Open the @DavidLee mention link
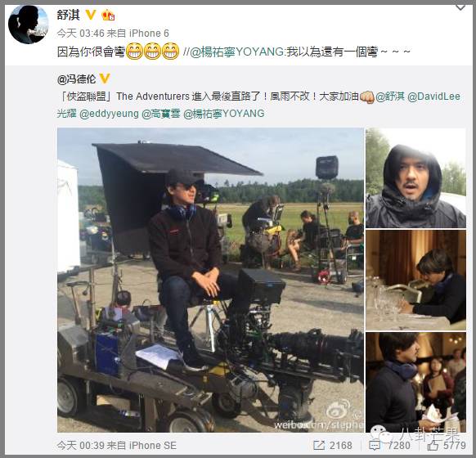The height and width of the screenshot is (458, 476). click(x=433, y=97)
